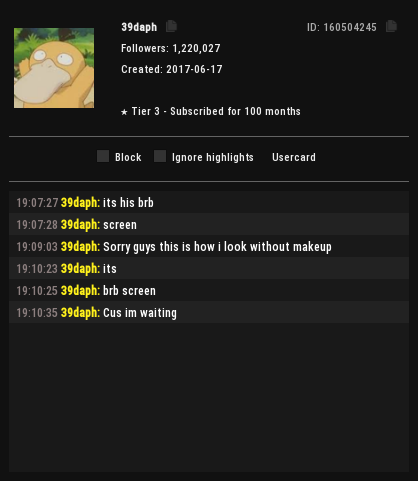Click the Tier 3 subscription star icon
Image resolution: width=418 pixels, height=481 pixels.
(124, 112)
